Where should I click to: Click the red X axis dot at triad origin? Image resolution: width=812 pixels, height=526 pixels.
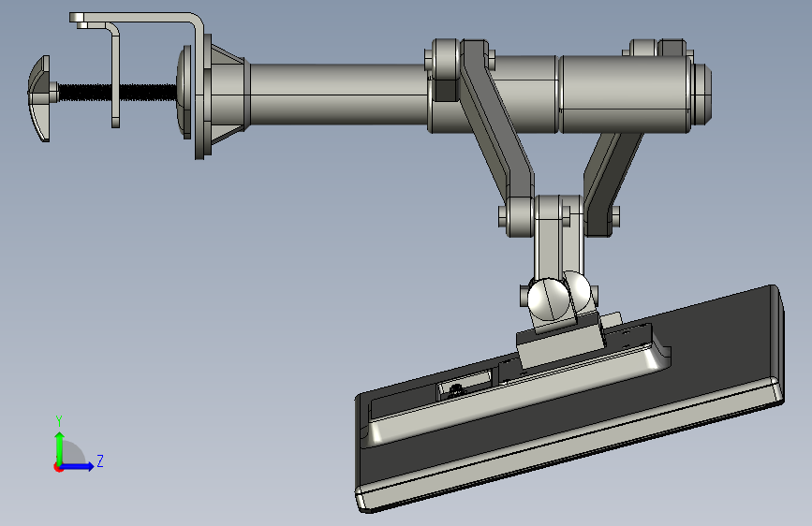point(58,467)
